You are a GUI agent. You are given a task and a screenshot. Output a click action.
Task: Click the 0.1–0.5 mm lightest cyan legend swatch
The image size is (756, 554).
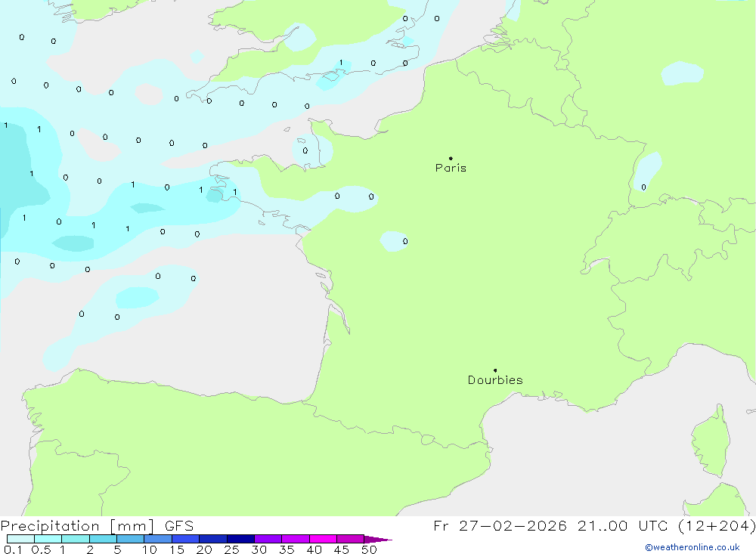point(20,539)
